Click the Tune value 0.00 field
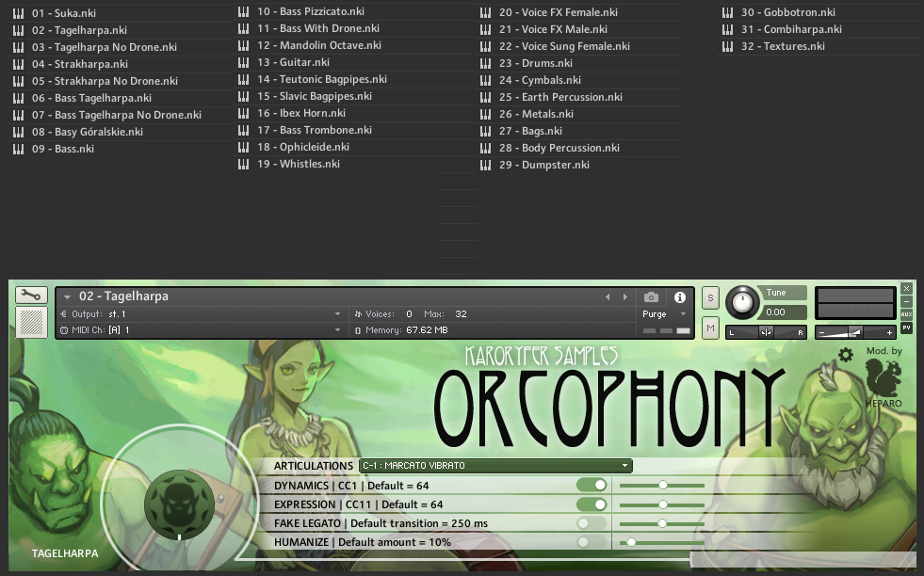The height and width of the screenshot is (576, 924). coord(785,312)
